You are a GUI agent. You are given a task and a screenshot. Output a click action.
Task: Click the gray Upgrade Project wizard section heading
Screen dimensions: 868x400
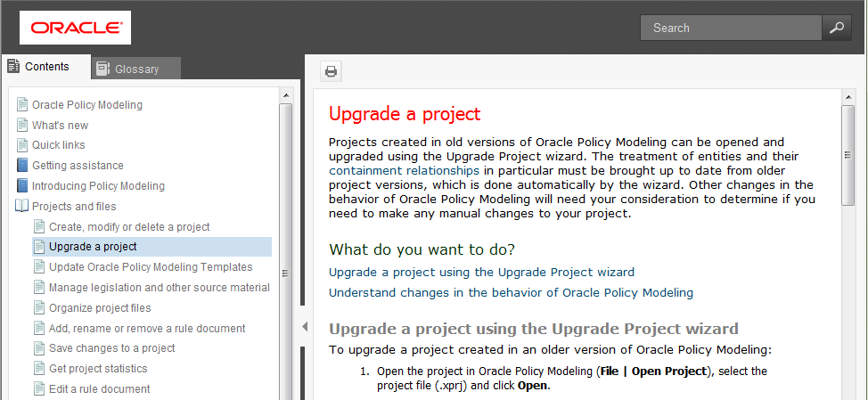(534, 329)
